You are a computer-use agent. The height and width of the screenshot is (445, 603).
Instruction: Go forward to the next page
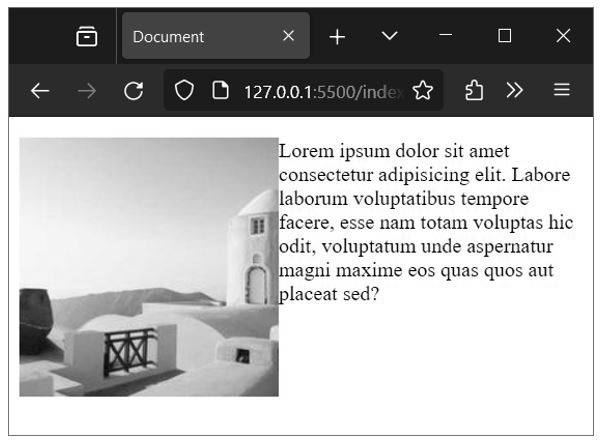click(x=87, y=91)
